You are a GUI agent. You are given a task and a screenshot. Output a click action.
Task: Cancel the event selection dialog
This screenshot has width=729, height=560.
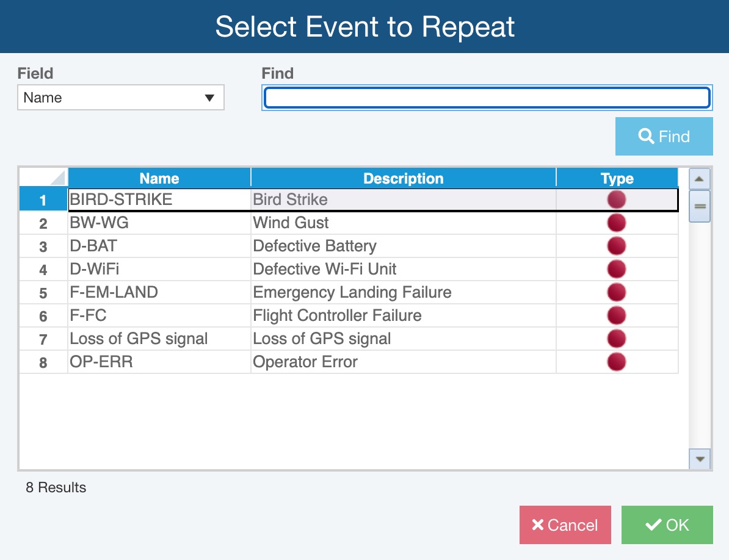point(565,525)
